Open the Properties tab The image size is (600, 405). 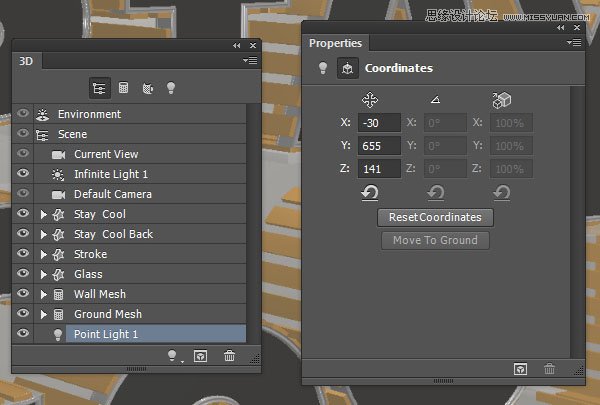point(336,43)
